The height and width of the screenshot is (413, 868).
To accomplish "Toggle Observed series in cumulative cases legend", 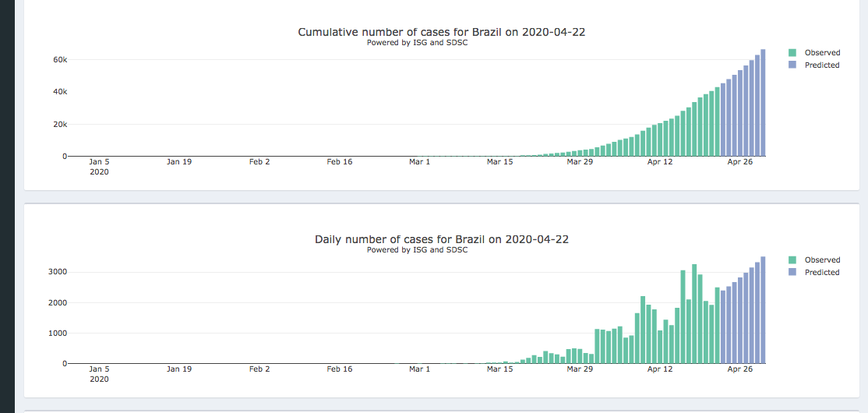I will [822, 53].
